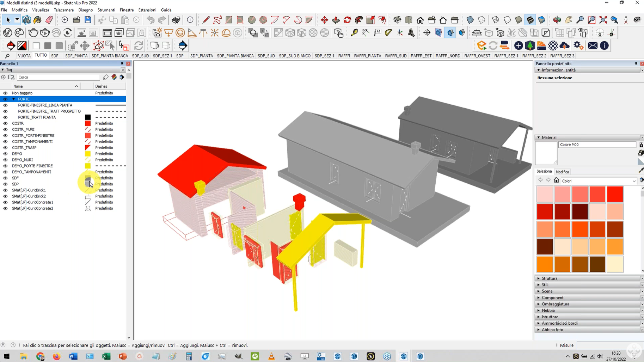Pick the bright red color swatch
The image size is (644, 362).
pos(615,194)
